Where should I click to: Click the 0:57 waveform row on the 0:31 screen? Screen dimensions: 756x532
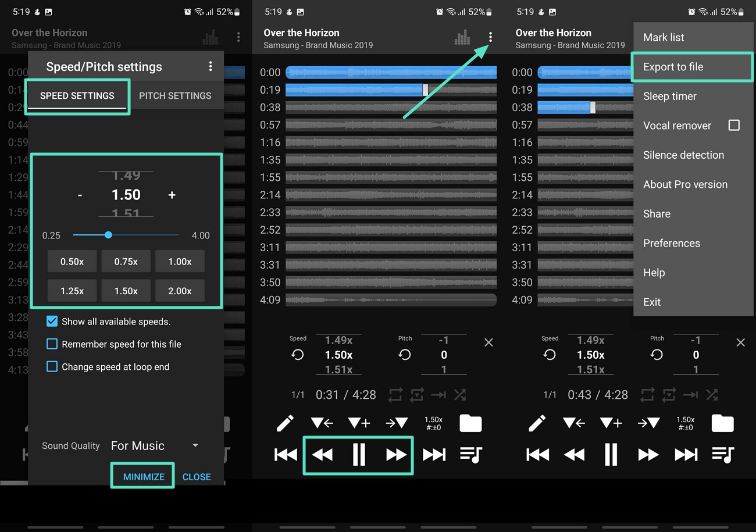click(x=391, y=125)
